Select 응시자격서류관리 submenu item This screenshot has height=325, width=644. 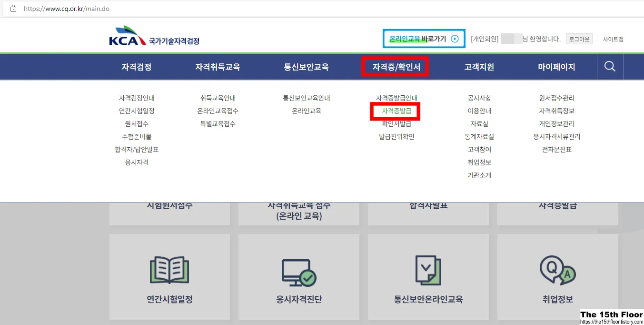tap(557, 137)
